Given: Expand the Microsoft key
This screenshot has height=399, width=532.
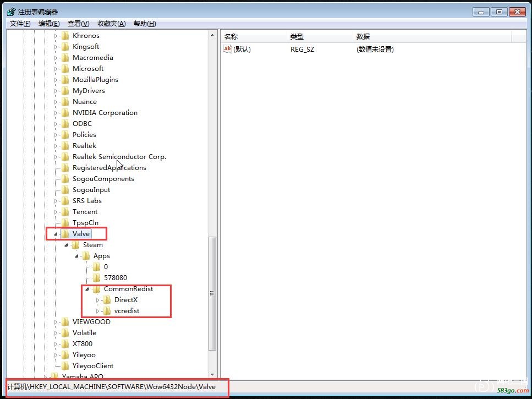Looking at the screenshot, I should [x=56, y=69].
